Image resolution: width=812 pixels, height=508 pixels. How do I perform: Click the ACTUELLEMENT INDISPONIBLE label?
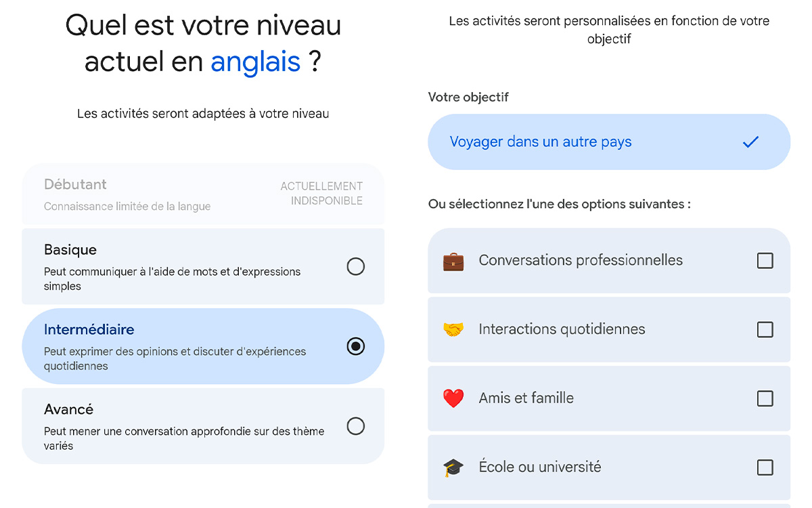(x=320, y=193)
